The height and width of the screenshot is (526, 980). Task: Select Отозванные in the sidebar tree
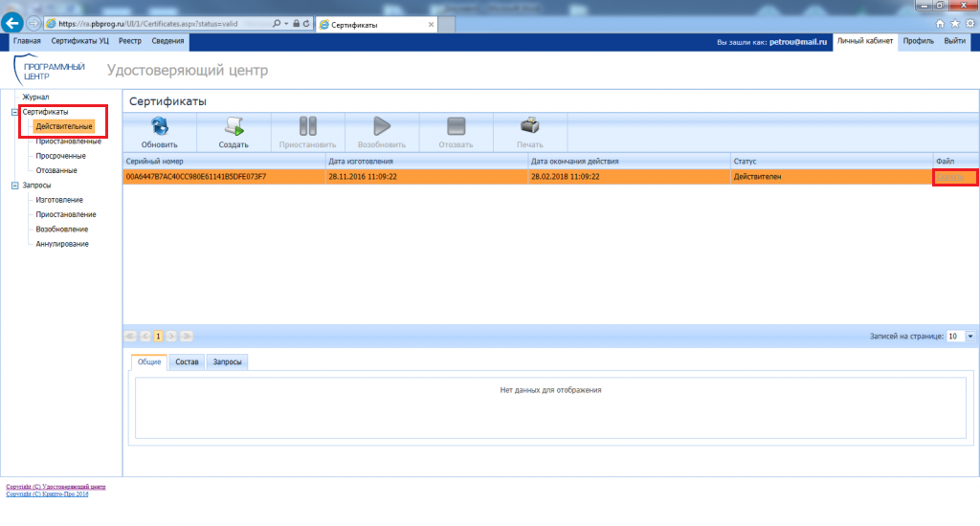tap(56, 170)
